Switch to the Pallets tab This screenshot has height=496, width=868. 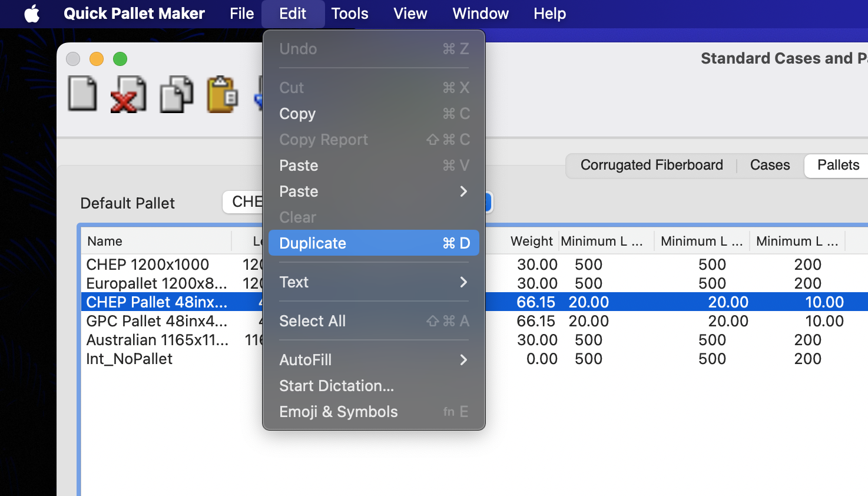[x=838, y=165]
